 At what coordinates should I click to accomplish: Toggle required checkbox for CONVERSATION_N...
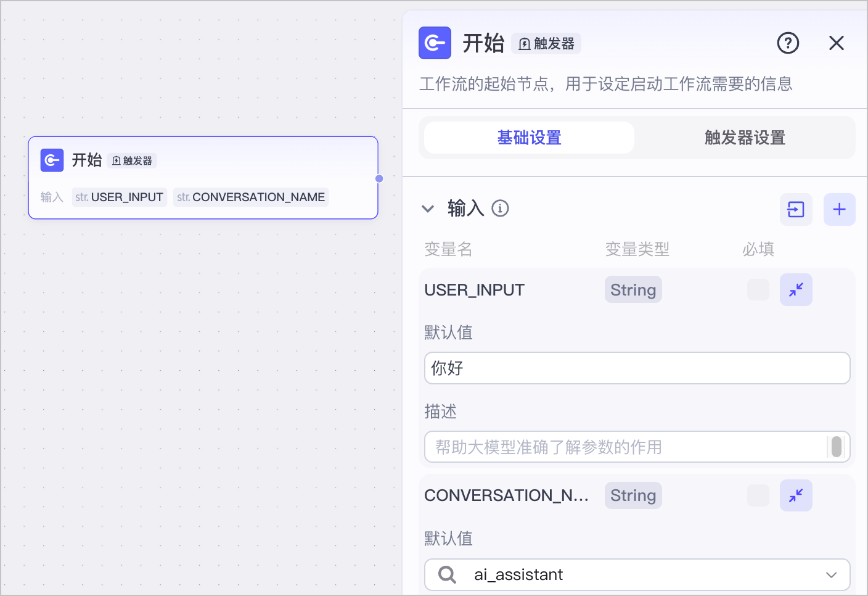758,495
